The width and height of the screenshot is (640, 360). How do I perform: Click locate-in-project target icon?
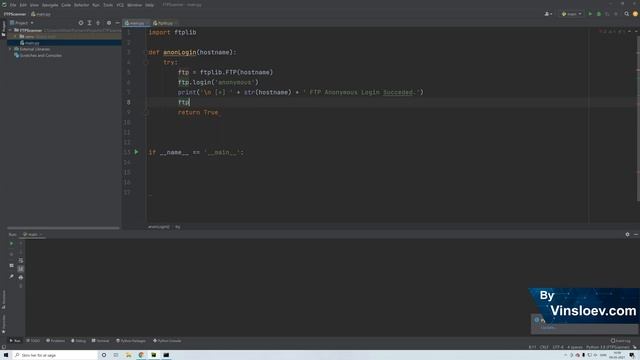pyautogui.click(x=81, y=23)
